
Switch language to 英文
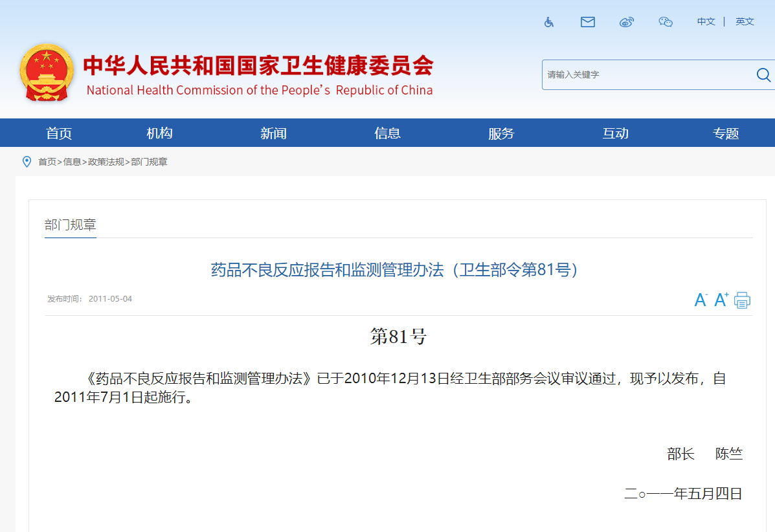(745, 22)
